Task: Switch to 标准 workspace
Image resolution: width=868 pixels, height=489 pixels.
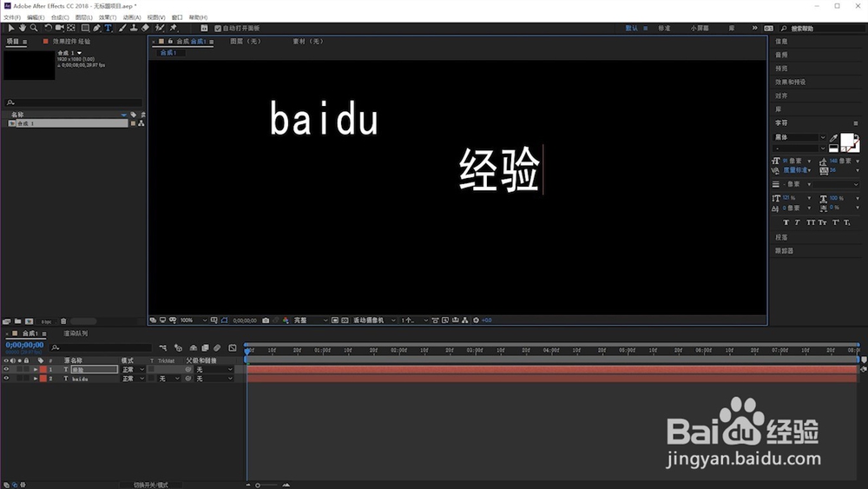Action: tap(664, 29)
